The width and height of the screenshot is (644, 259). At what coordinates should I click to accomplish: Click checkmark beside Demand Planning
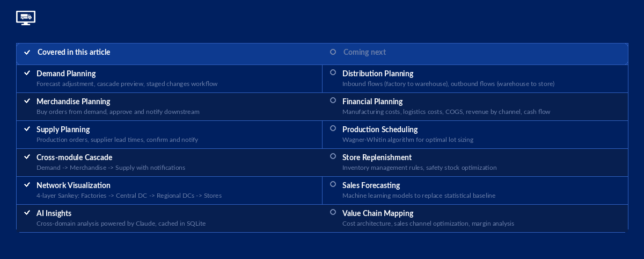27,72
